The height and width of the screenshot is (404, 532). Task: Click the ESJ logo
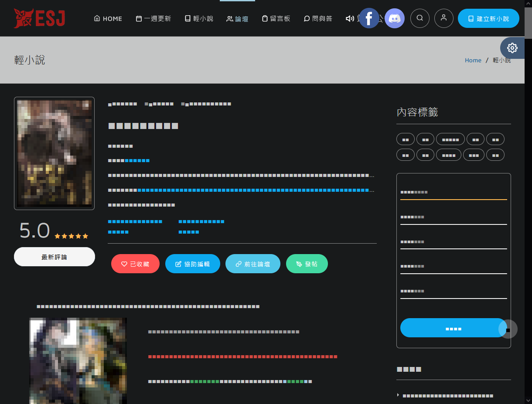[x=39, y=18]
